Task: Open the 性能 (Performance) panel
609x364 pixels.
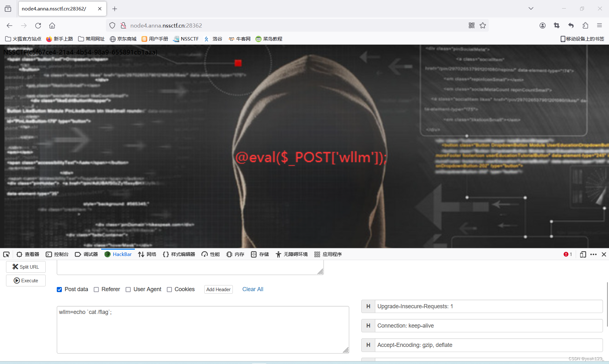Action: [210, 254]
